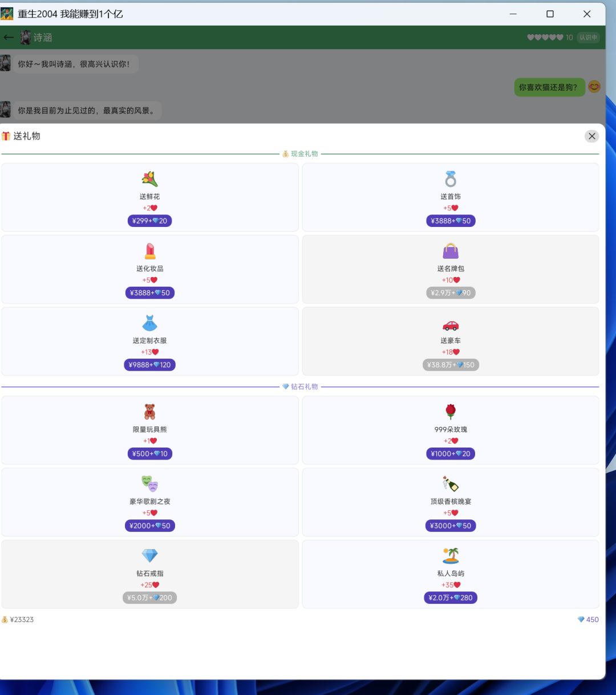The height and width of the screenshot is (695, 616).
Task: Click the 豪华歌剧之夜 label
Action: [x=149, y=501]
